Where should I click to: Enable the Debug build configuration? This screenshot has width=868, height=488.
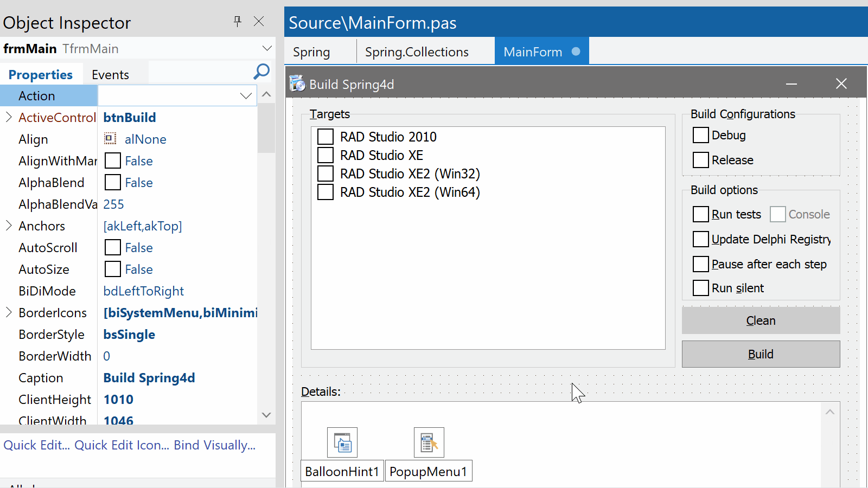pos(701,135)
